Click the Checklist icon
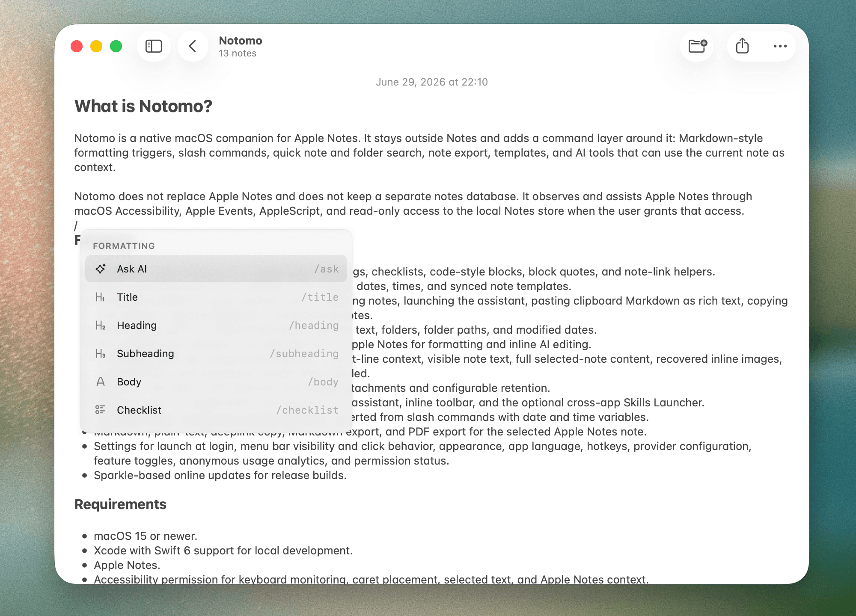Image resolution: width=856 pixels, height=616 pixels. [100, 410]
